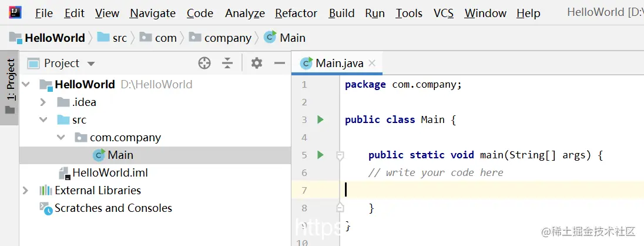Click the 'String[] args' parameter text
Screen dimensions: 644x246
[x=547, y=155]
